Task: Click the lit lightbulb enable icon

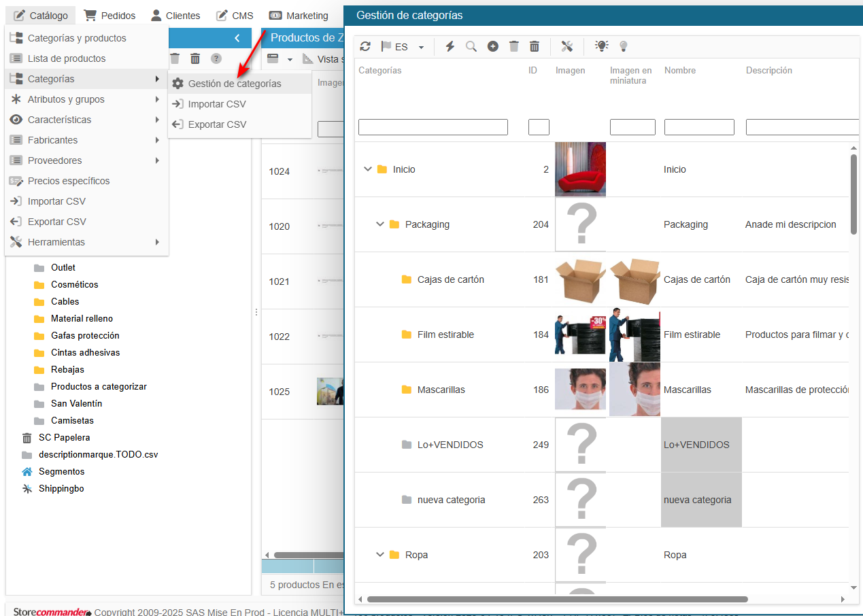Action: click(602, 46)
